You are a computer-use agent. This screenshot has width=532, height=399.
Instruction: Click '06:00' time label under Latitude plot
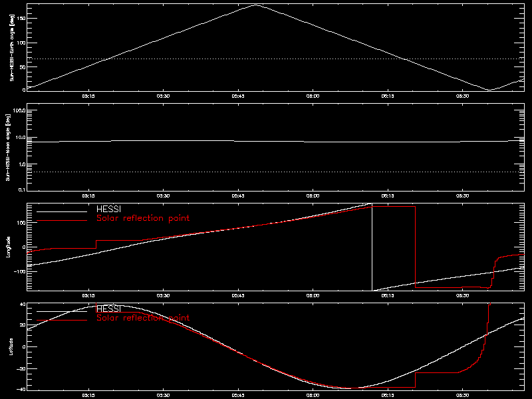point(313,395)
